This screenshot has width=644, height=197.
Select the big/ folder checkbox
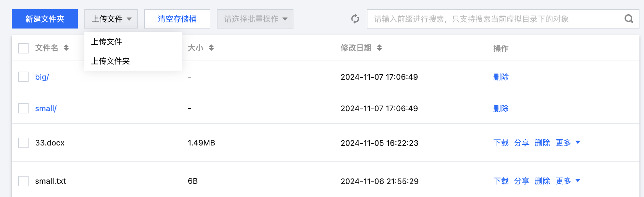click(23, 77)
